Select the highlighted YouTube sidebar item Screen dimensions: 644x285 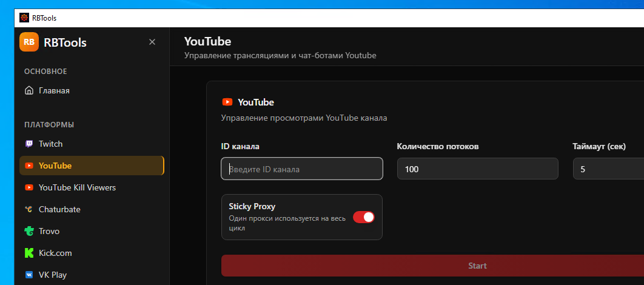coord(91,166)
